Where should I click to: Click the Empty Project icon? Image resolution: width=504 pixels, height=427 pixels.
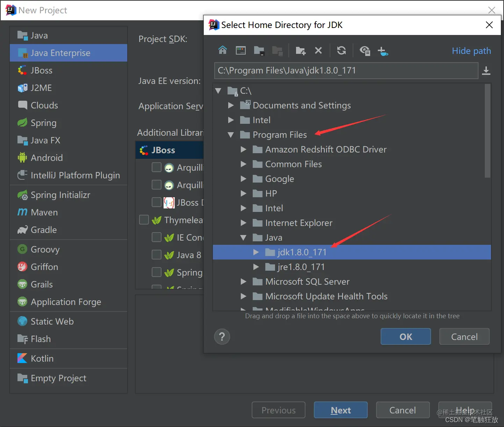pos(22,378)
